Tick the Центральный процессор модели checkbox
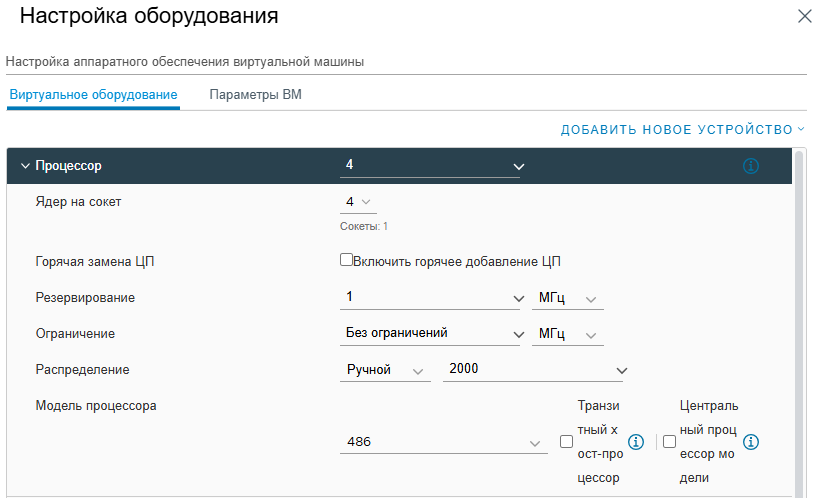 (669, 442)
